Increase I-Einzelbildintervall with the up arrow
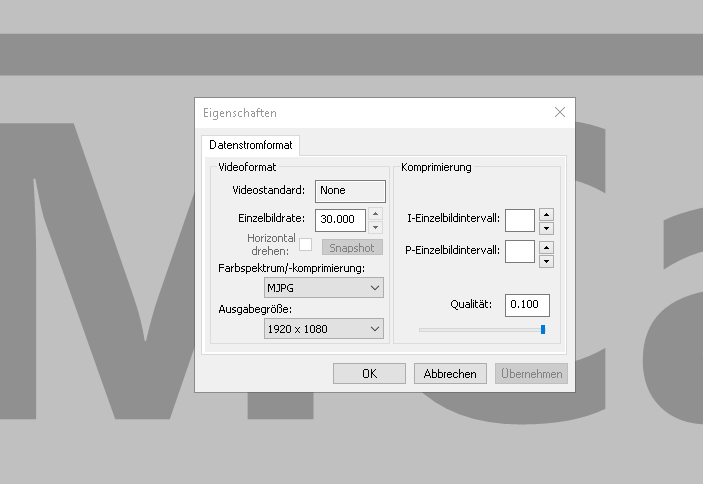The height and width of the screenshot is (484, 703). (546, 214)
